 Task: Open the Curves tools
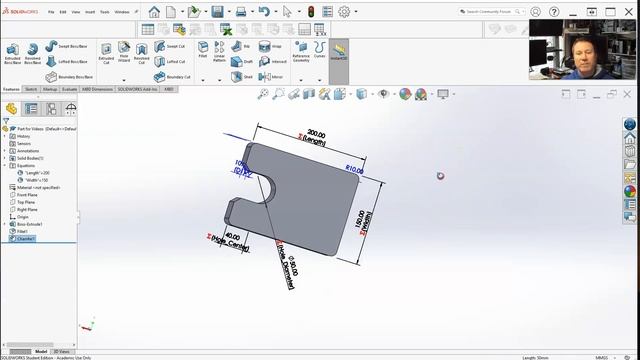[320, 50]
